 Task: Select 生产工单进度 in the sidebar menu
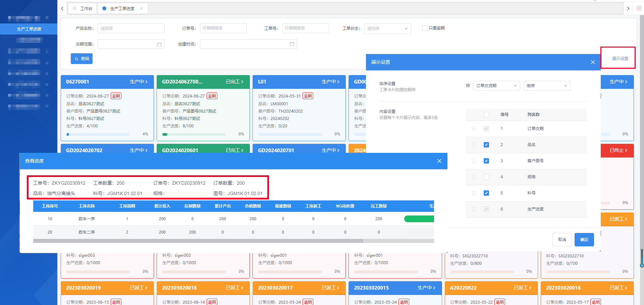[x=29, y=29]
